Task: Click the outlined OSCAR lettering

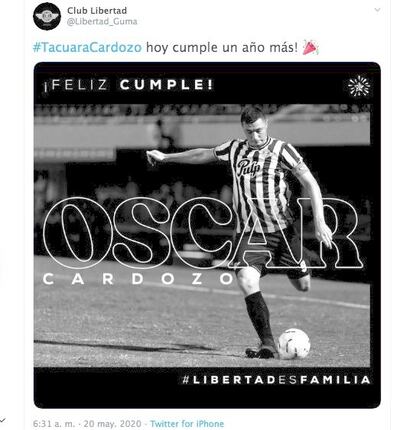Action: (203, 233)
